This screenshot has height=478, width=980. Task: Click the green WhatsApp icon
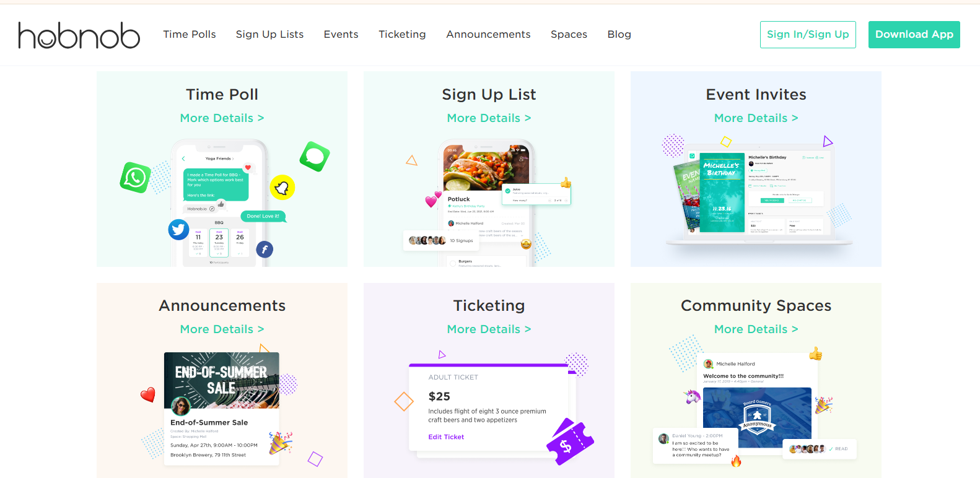(135, 178)
